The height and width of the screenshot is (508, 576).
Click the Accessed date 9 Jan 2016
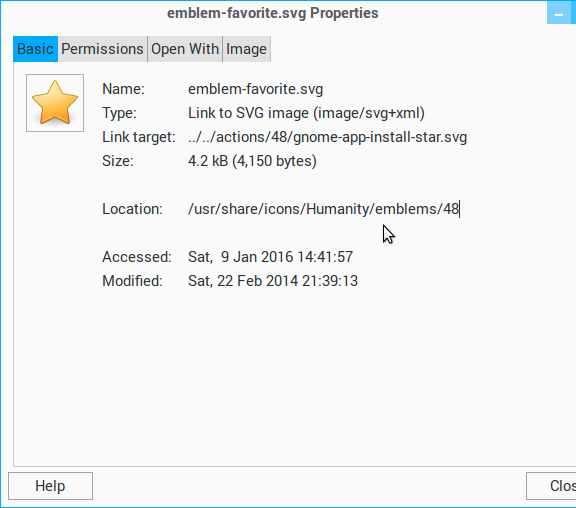[x=270, y=257]
